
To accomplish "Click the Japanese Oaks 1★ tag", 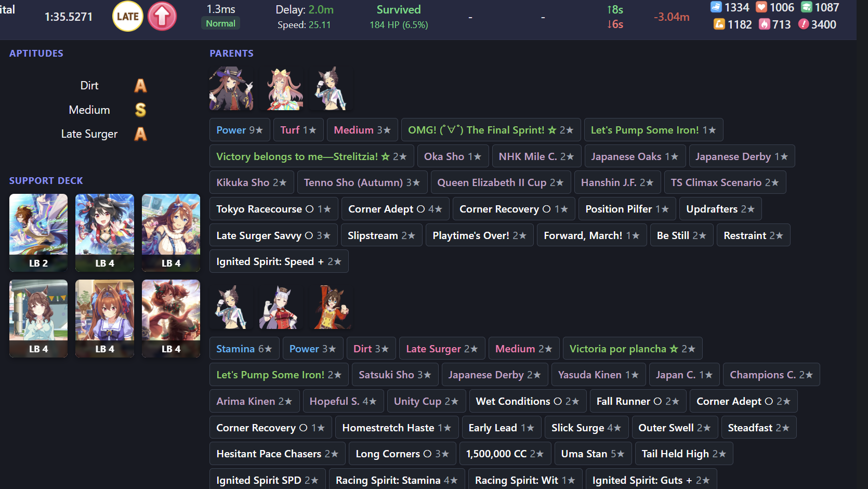I will pyautogui.click(x=635, y=156).
